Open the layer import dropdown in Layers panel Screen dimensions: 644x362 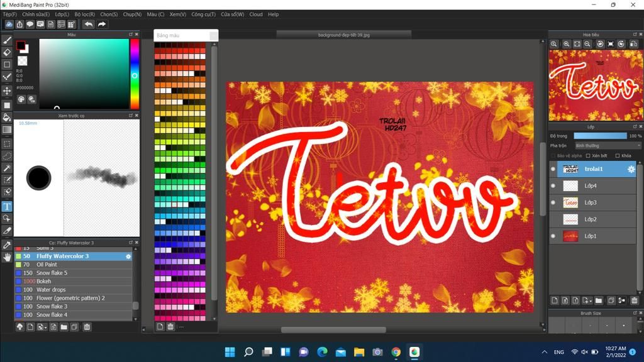(587, 300)
